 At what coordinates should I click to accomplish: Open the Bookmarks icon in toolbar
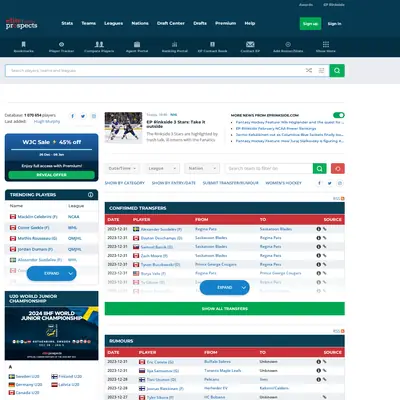[23, 44]
